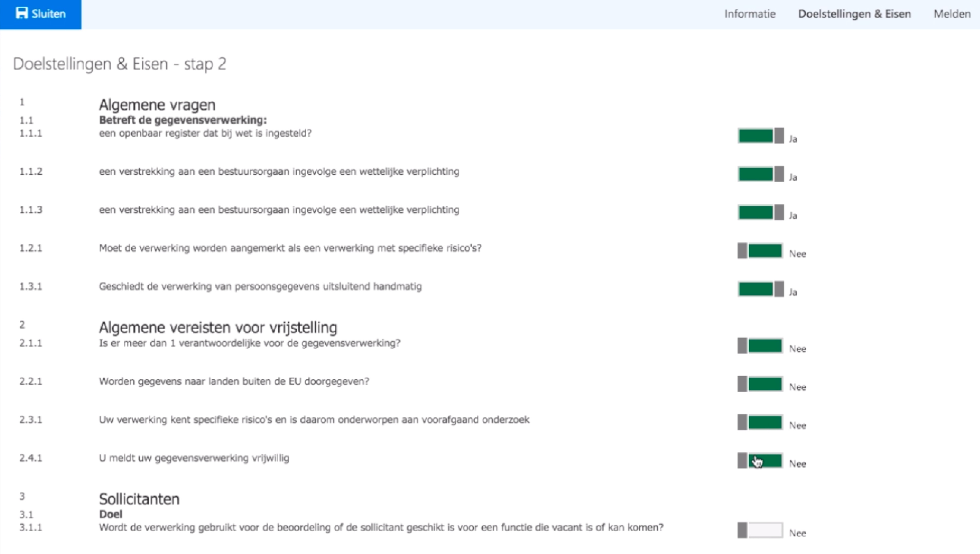The image size is (980, 554).
Task: Toggle voorafgaand onderzoek switch (2.3.1)
Action: (760, 422)
